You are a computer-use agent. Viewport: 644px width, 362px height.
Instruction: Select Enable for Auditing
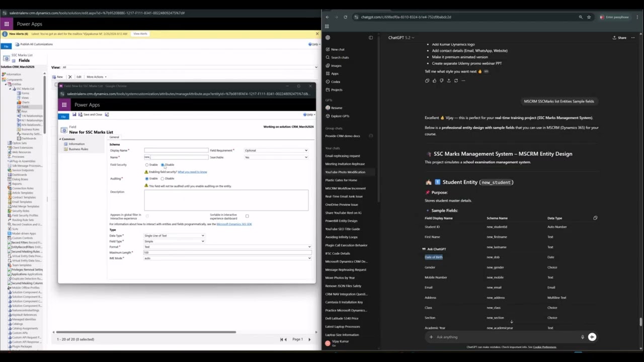click(147, 178)
